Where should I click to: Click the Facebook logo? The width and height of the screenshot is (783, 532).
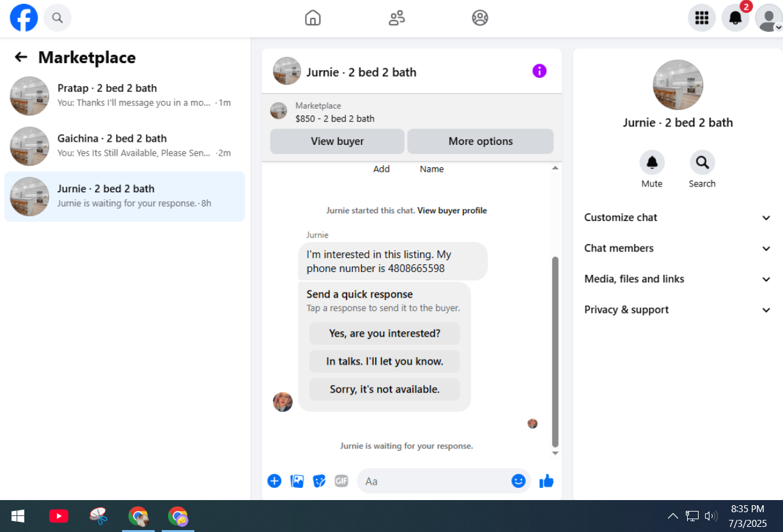tap(24, 18)
